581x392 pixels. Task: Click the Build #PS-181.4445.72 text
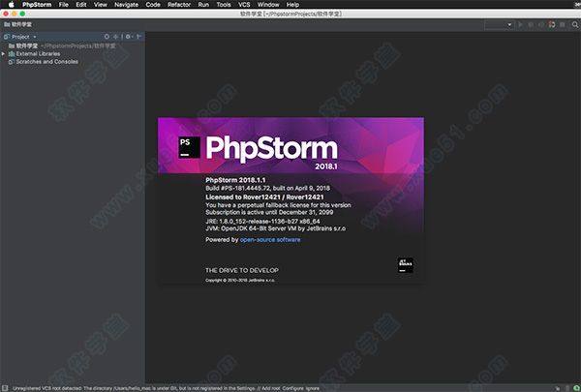click(x=267, y=188)
